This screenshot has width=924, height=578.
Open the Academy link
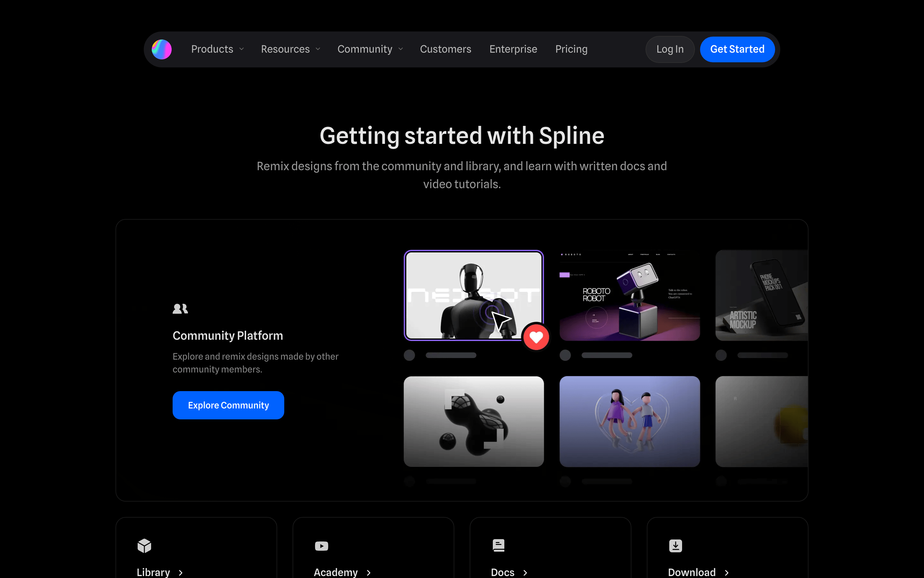(336, 572)
